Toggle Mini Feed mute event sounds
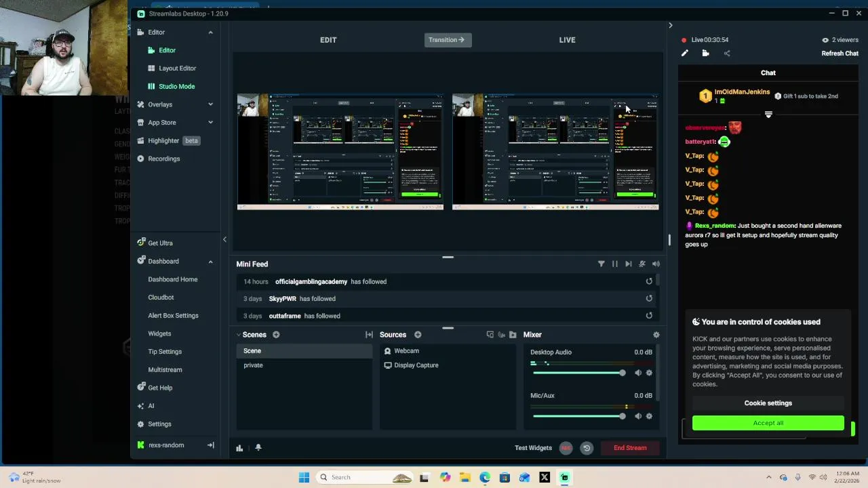868x488 pixels. point(642,264)
